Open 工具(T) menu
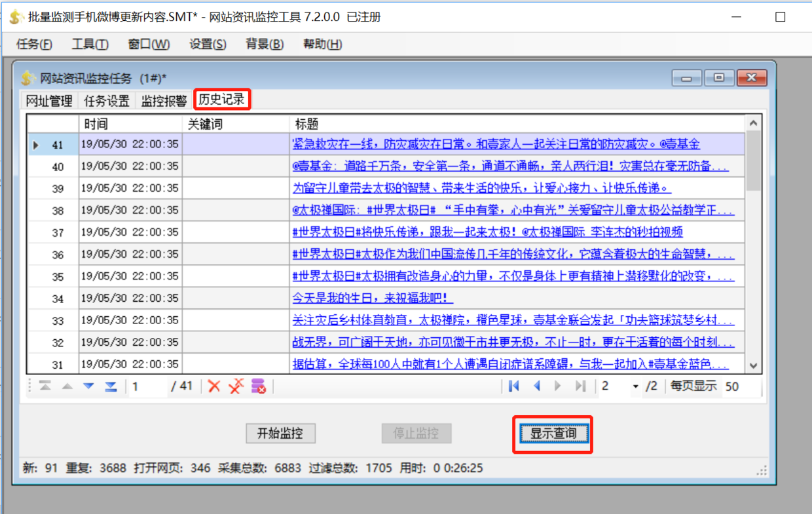 coord(90,45)
